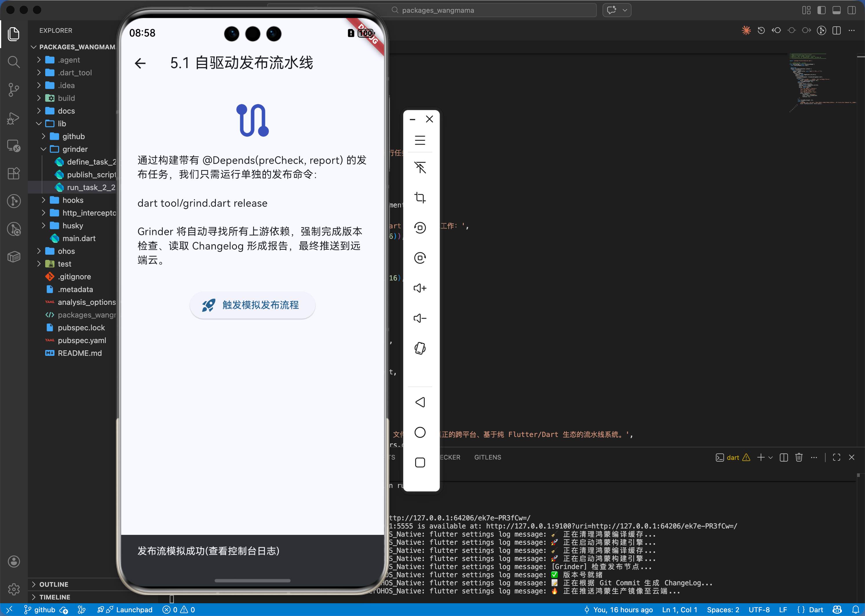Select the Flutter hot reload icon in debug toolbar
This screenshot has height=616, width=865.
(x=746, y=30)
